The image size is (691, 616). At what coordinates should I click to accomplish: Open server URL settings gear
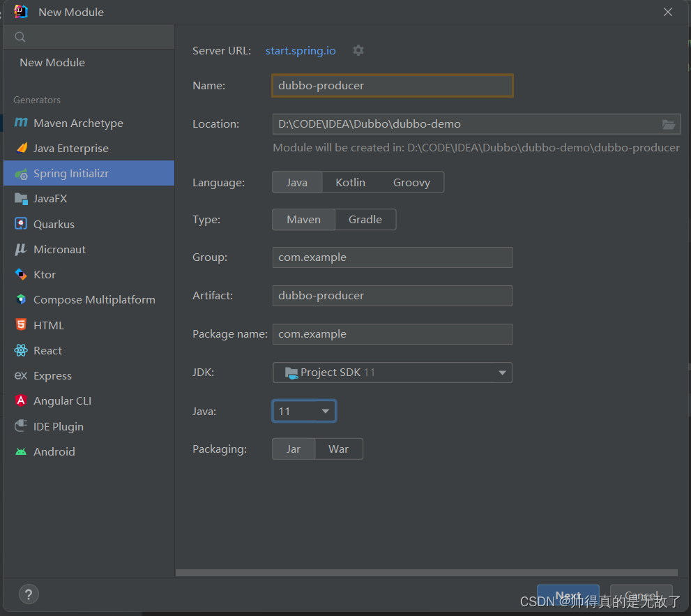[x=358, y=50]
